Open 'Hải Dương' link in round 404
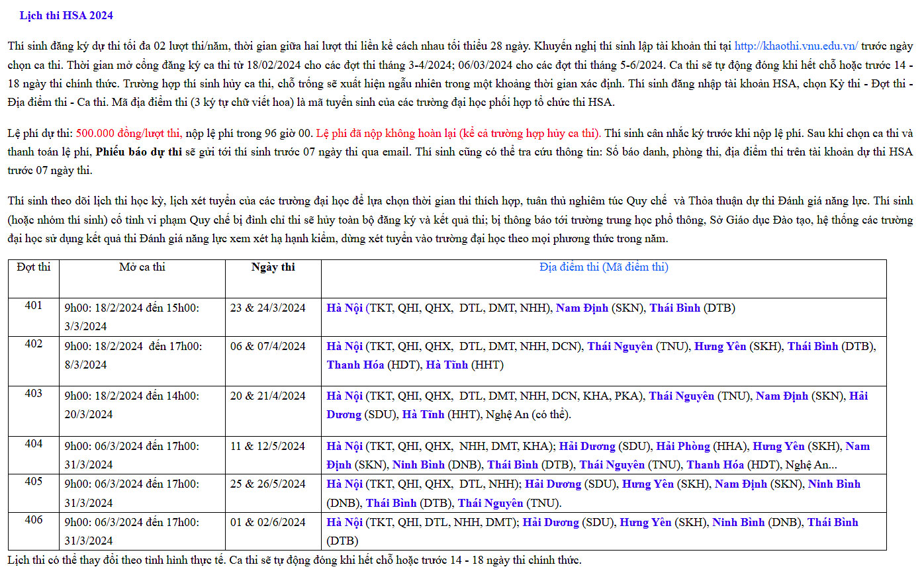The height and width of the screenshot is (577, 924). (587, 447)
